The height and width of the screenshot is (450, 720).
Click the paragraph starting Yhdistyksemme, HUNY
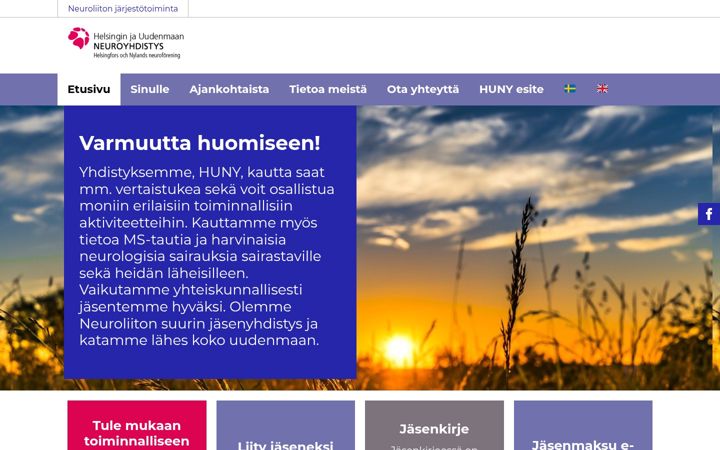(207, 256)
